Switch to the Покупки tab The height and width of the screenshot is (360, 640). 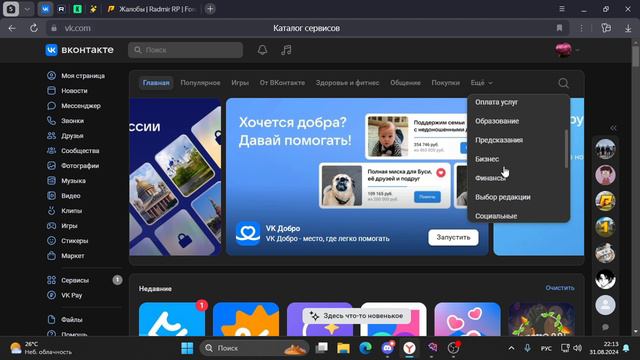coord(446,83)
